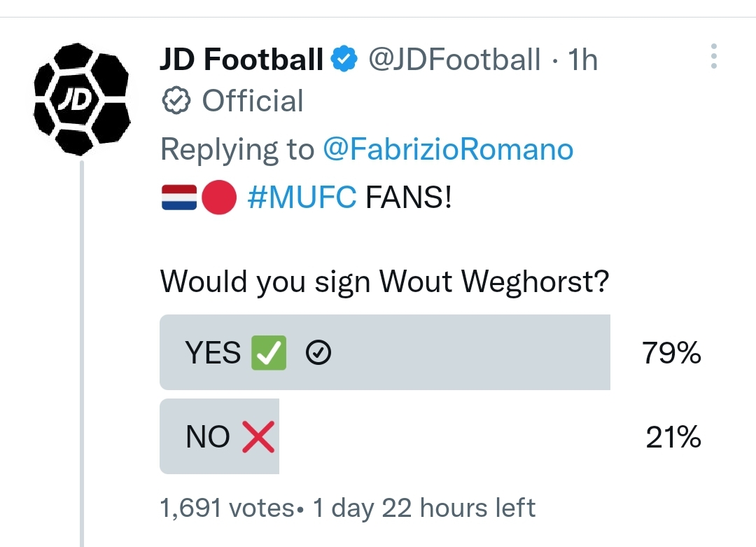Click the poll question about Wout Weghorst
This screenshot has height=547, width=756.
(x=384, y=282)
